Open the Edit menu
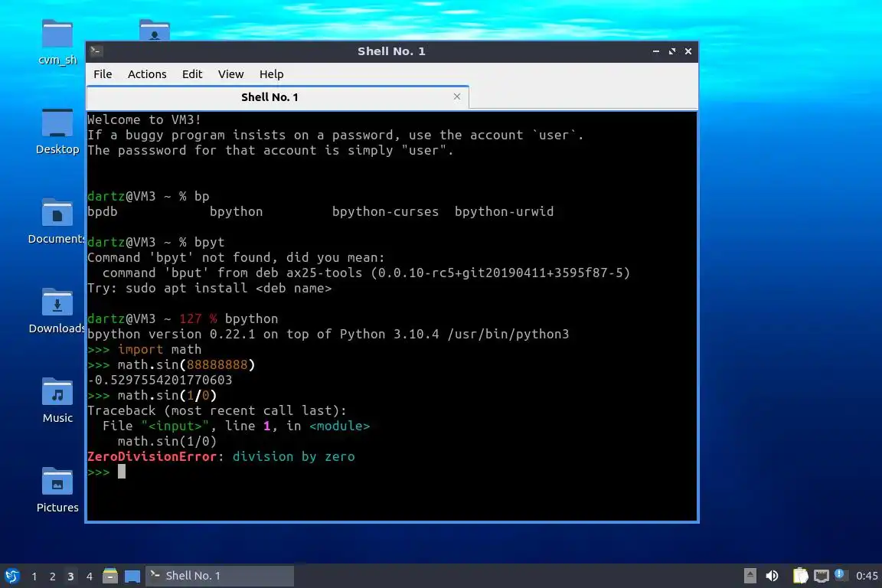The height and width of the screenshot is (588, 882). click(192, 74)
